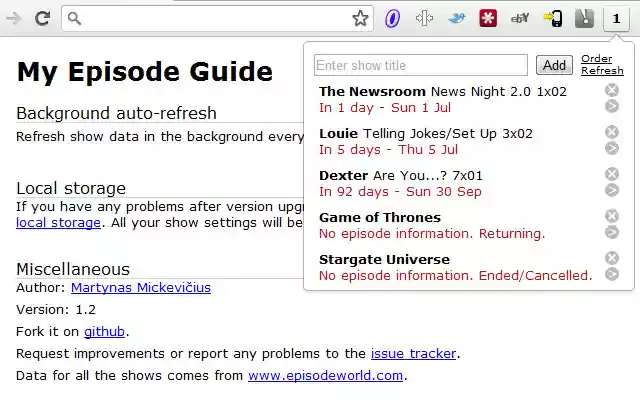Select the Game of Thrones title
This screenshot has height=400, width=640.
(x=380, y=218)
